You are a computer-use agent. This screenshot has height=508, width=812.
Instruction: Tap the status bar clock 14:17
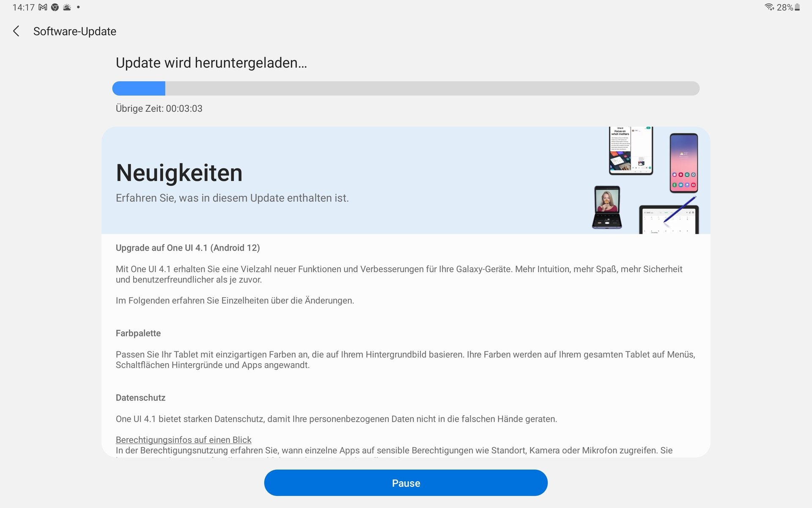pyautogui.click(x=23, y=7)
